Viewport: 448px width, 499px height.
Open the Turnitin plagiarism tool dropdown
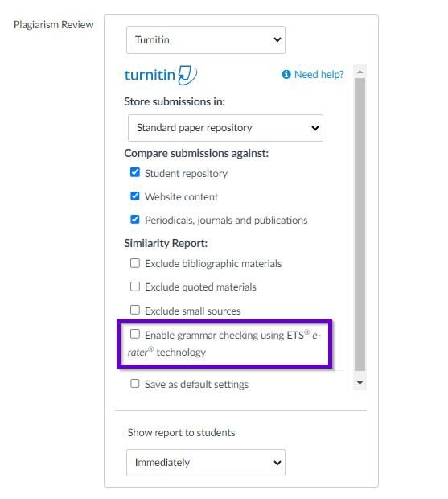tap(206, 39)
